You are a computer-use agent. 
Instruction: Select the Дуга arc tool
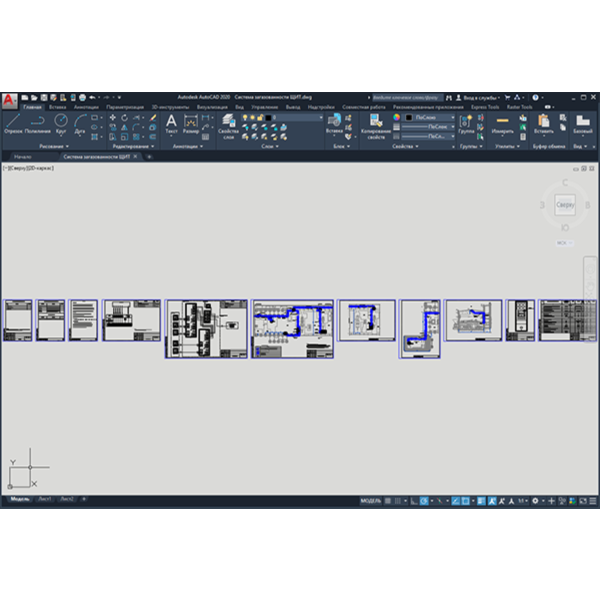(80, 124)
